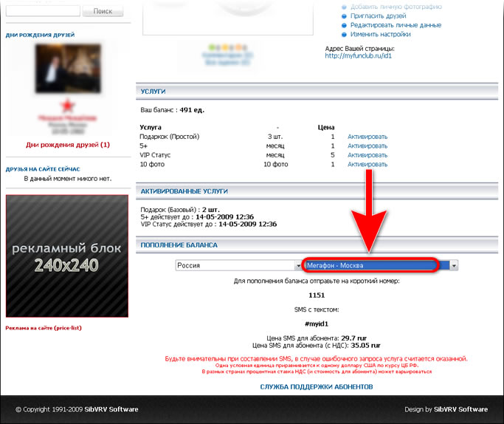Image resolution: width=504 pixels, height=424 pixels.
Task: Activate the '5+' monthly service
Action: pyautogui.click(x=367, y=146)
